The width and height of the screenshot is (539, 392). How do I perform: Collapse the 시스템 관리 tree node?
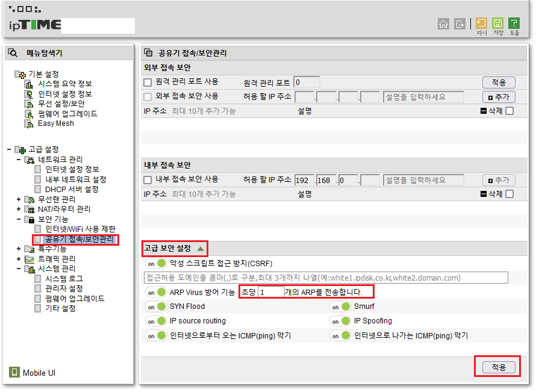(19, 269)
